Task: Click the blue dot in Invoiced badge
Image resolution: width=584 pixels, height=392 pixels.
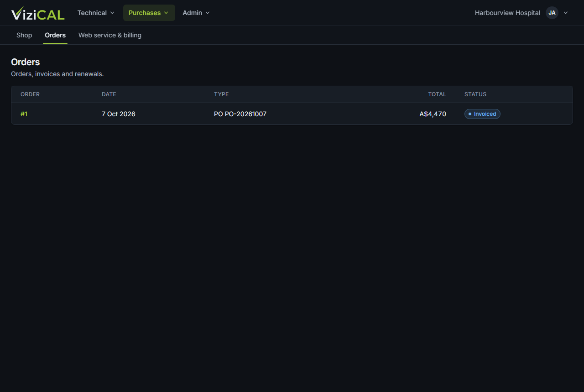Action: 470,114
